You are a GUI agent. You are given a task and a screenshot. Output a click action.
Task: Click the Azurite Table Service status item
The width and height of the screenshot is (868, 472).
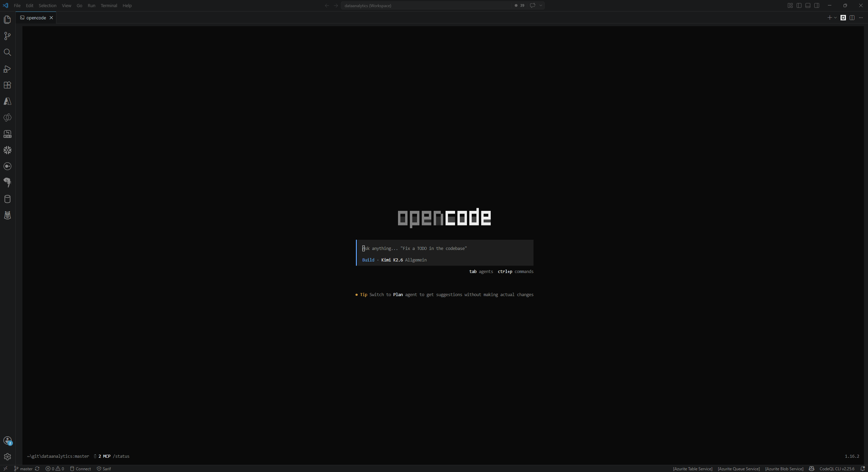(692, 469)
